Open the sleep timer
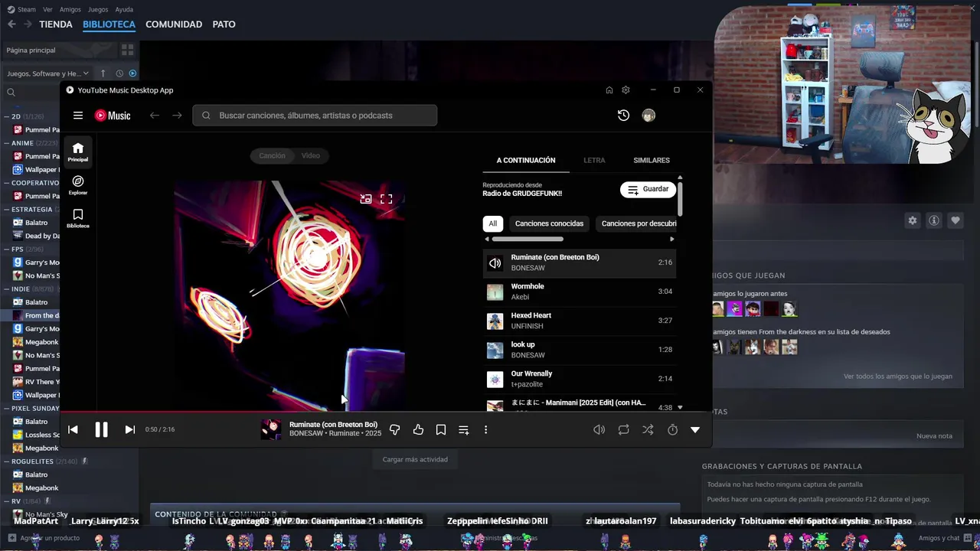 [672, 430]
